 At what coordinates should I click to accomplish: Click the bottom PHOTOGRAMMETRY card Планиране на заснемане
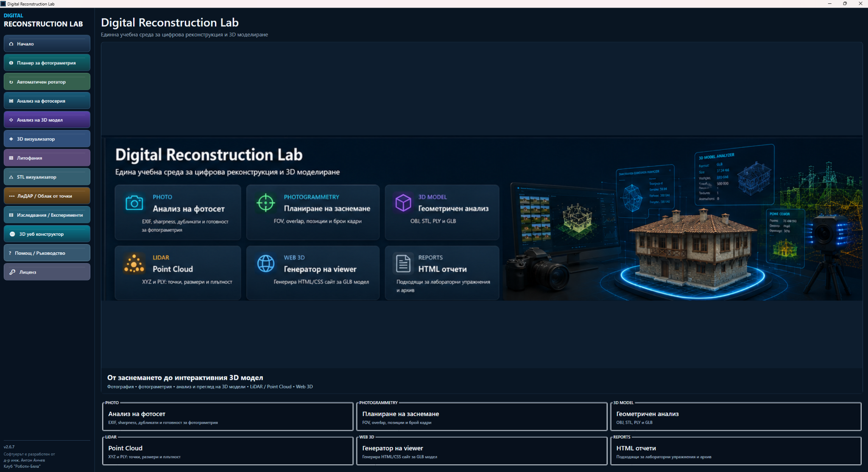pos(482,417)
